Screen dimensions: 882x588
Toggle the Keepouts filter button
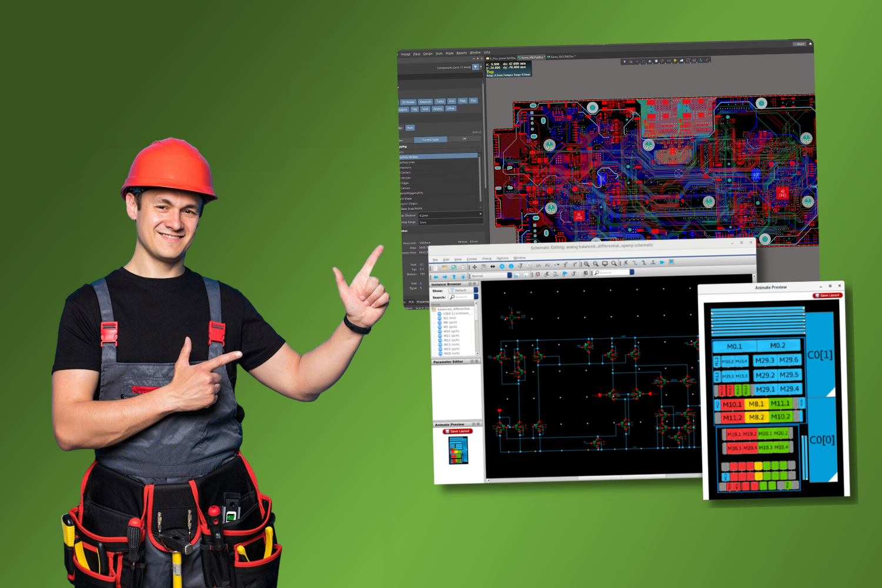coord(425,102)
